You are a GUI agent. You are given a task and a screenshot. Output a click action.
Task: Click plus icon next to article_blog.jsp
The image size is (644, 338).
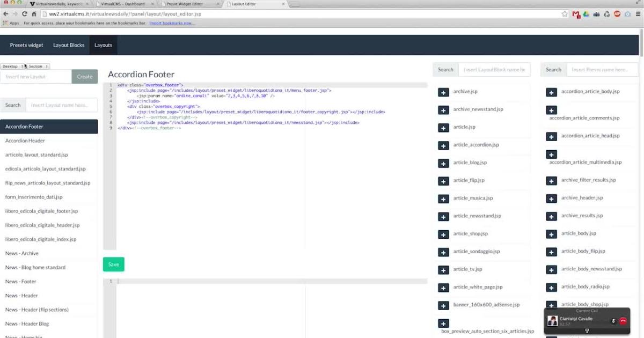pos(443,163)
